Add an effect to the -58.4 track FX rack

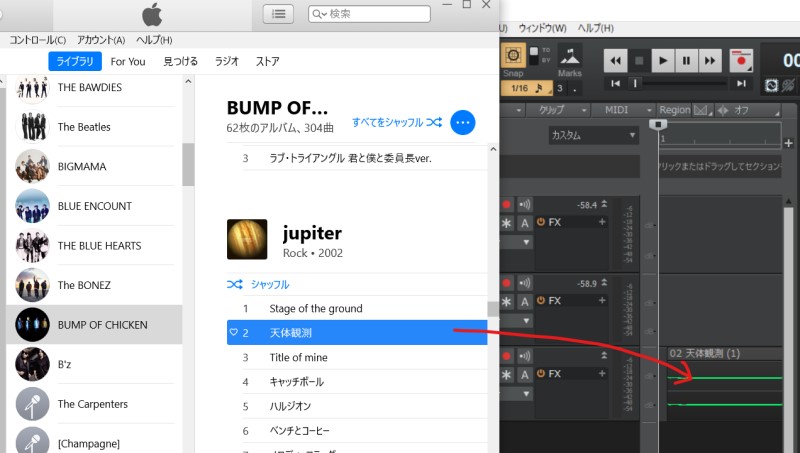pyautogui.click(x=602, y=222)
